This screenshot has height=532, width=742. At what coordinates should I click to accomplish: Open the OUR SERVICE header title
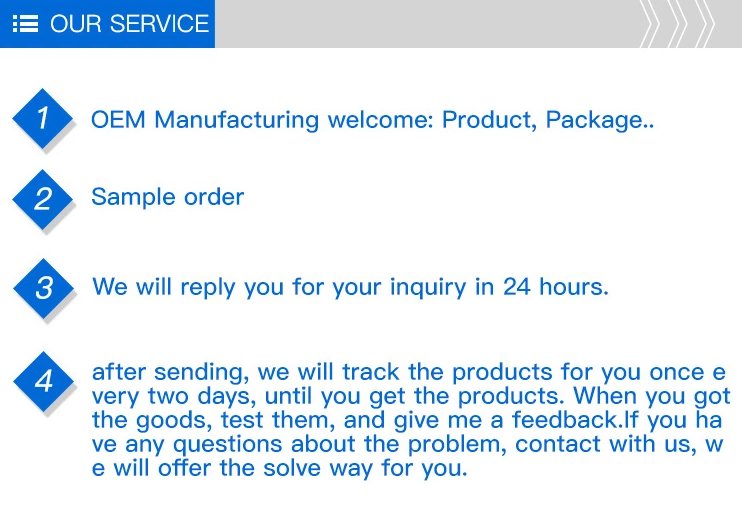pyautogui.click(x=129, y=24)
